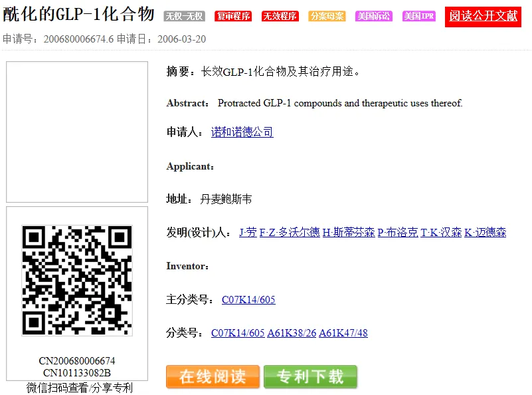The width and height of the screenshot is (532, 395).
Task: Click the 分案母案 orange tag
Action: coord(327,17)
